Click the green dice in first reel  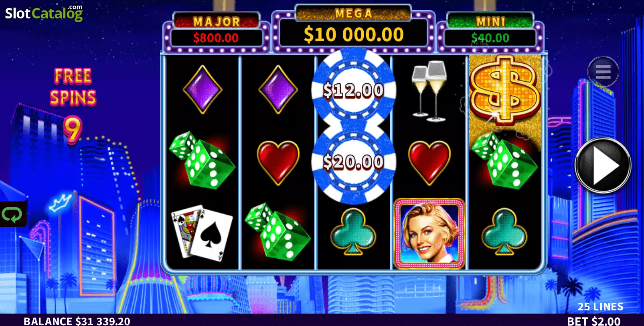tap(202, 160)
